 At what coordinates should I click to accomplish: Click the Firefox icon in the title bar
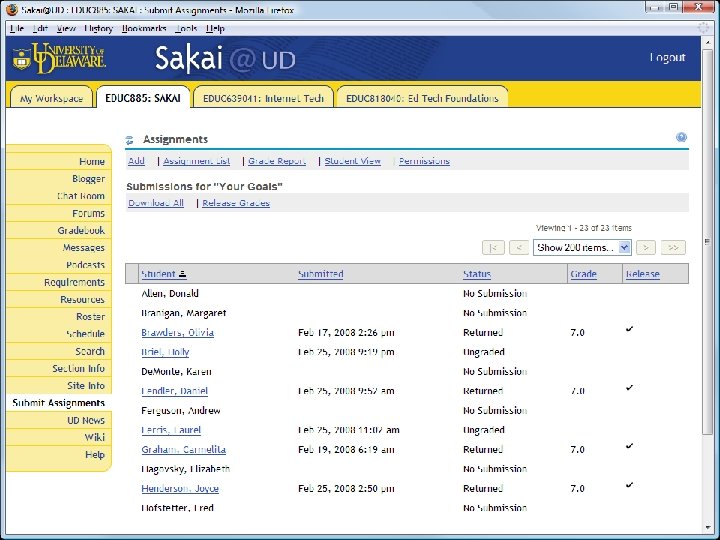coord(12,9)
